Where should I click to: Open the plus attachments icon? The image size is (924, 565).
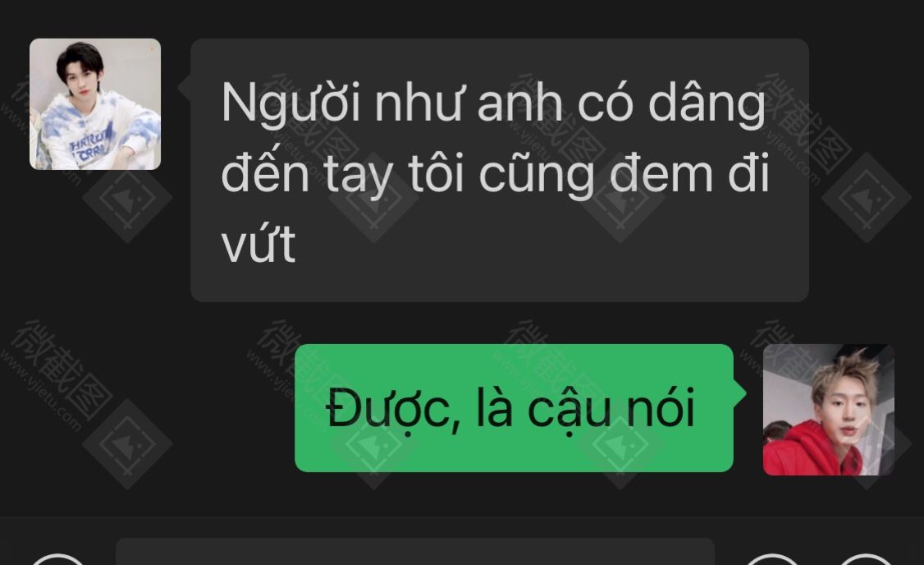click(x=865, y=560)
